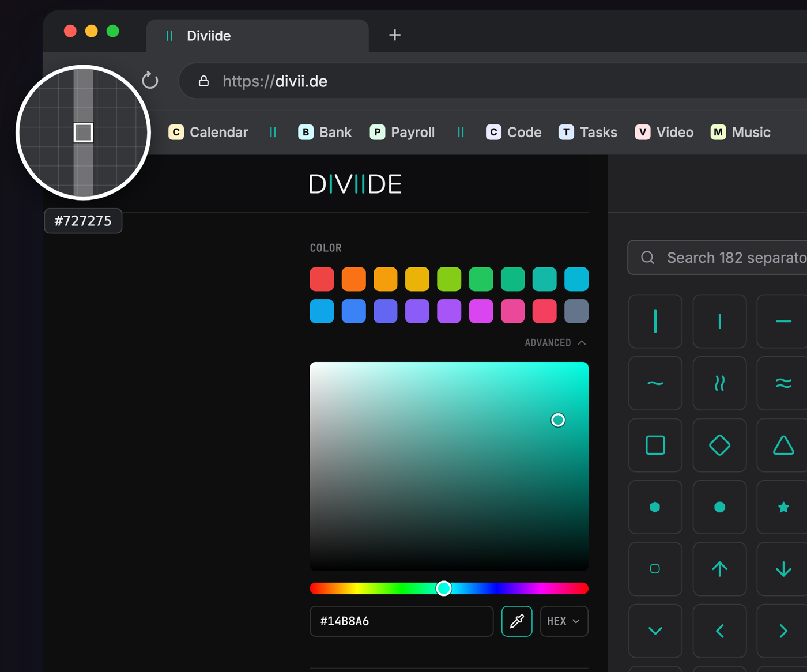
Task: Select the up arrow separator
Action: click(x=719, y=569)
